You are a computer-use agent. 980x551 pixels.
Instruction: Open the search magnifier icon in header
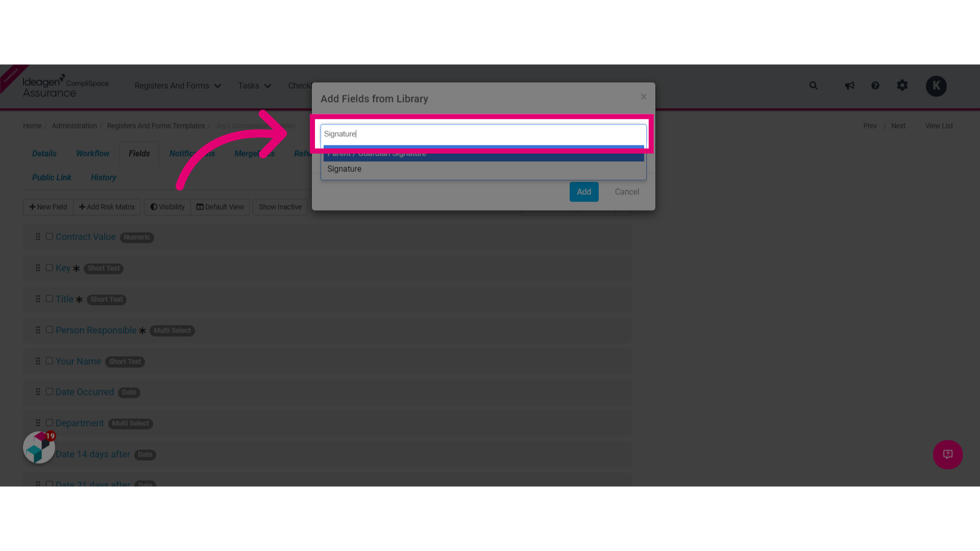814,86
